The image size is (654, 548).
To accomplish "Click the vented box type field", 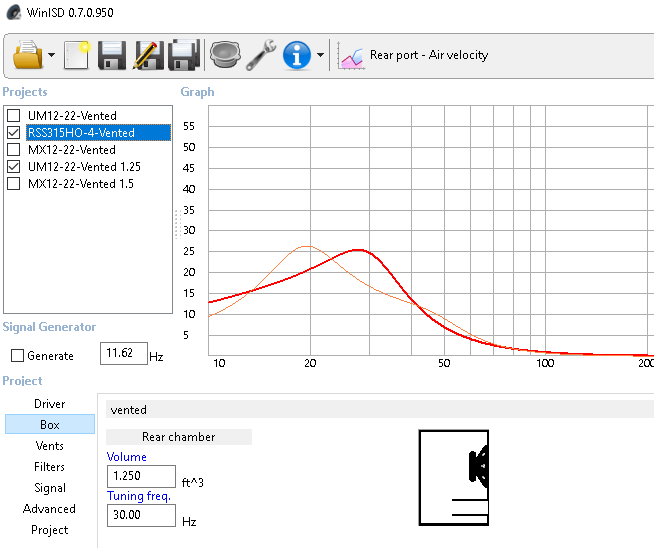I will click(x=380, y=410).
